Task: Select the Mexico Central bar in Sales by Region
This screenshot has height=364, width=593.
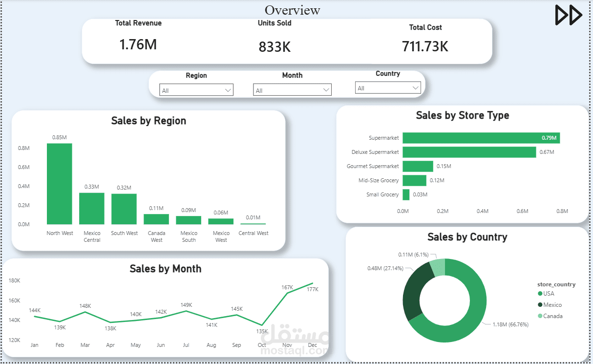Action: [x=92, y=209]
